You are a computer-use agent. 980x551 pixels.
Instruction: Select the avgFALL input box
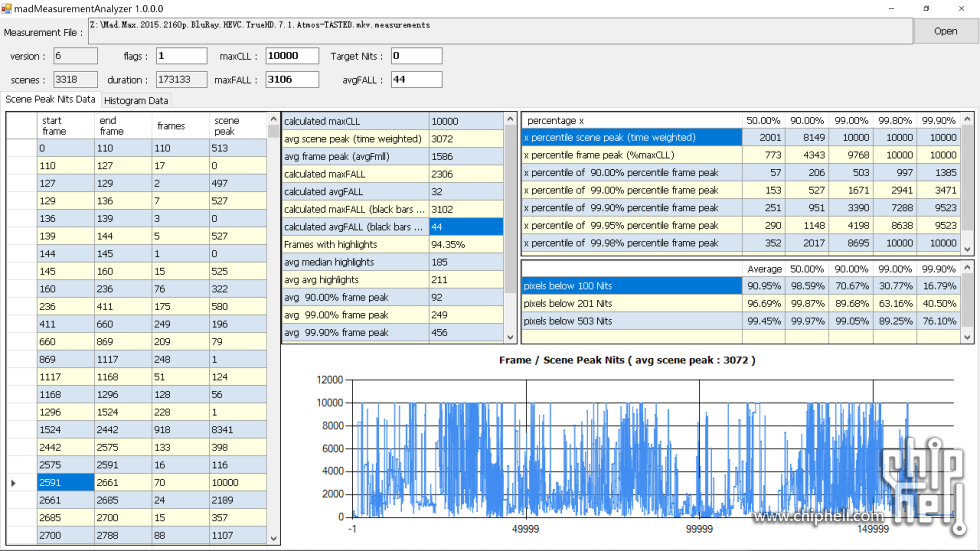click(x=416, y=80)
